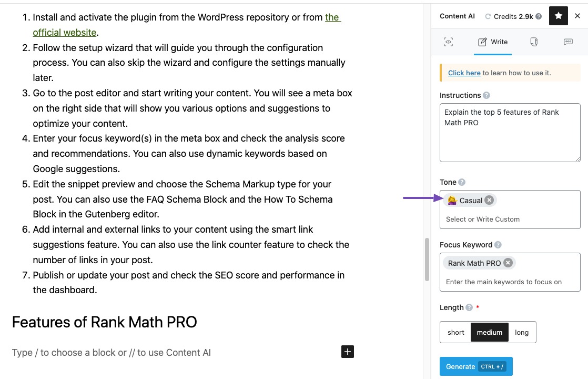Click the star button in Content AI header

[559, 16]
